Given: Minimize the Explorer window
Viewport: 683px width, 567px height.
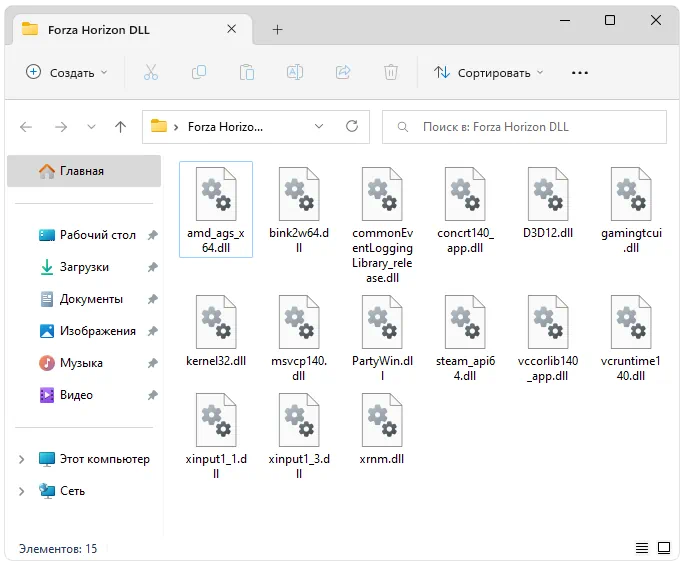Looking at the screenshot, I should point(565,20).
